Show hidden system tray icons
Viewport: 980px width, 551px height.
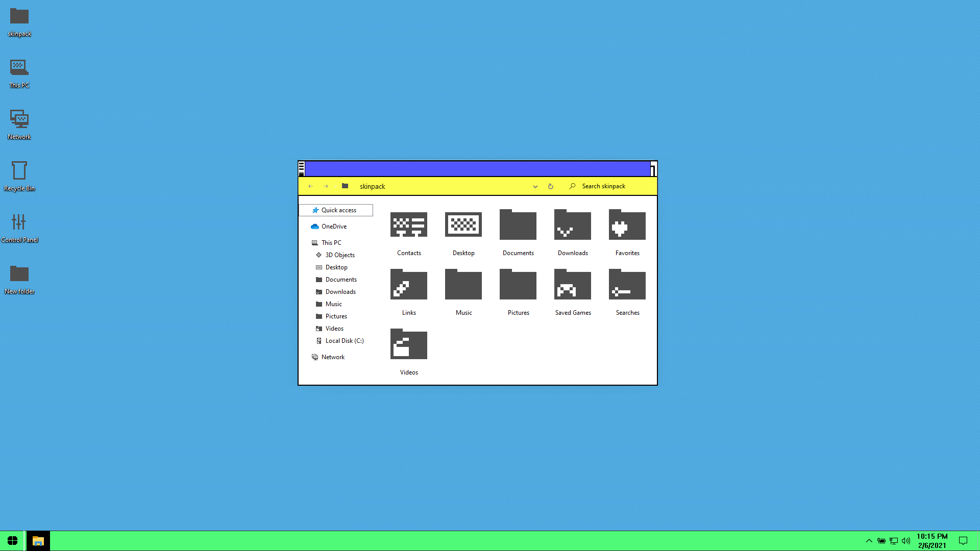[x=869, y=541]
